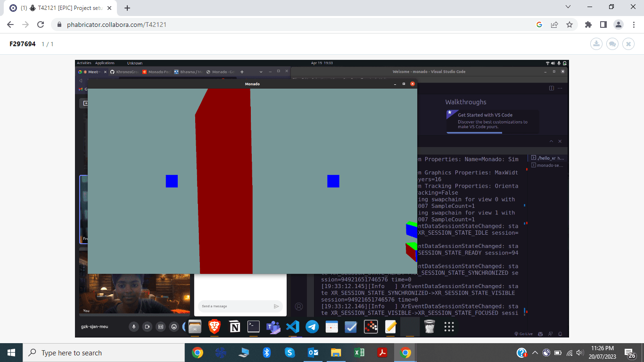Download the F297694 image file
Image resolution: width=644 pixels, height=362 pixels.
coord(596,44)
